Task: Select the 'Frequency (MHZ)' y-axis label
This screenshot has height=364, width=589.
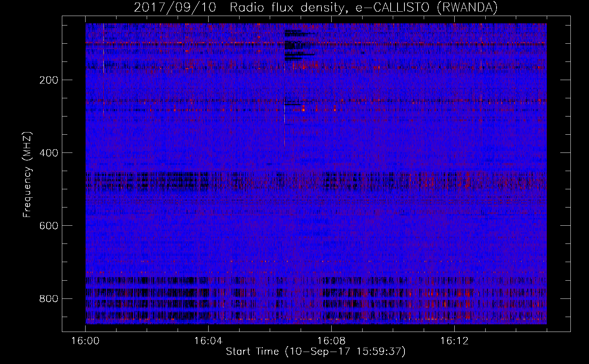Action: click(27, 175)
